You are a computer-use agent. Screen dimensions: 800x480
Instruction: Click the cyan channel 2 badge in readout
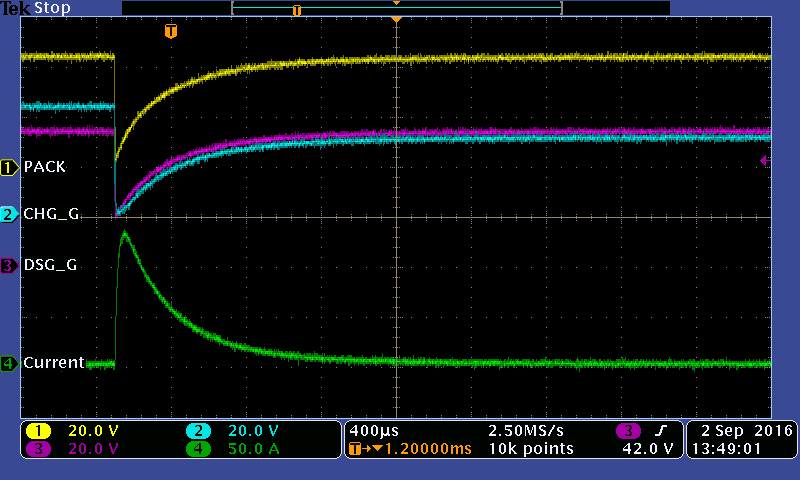(198, 431)
